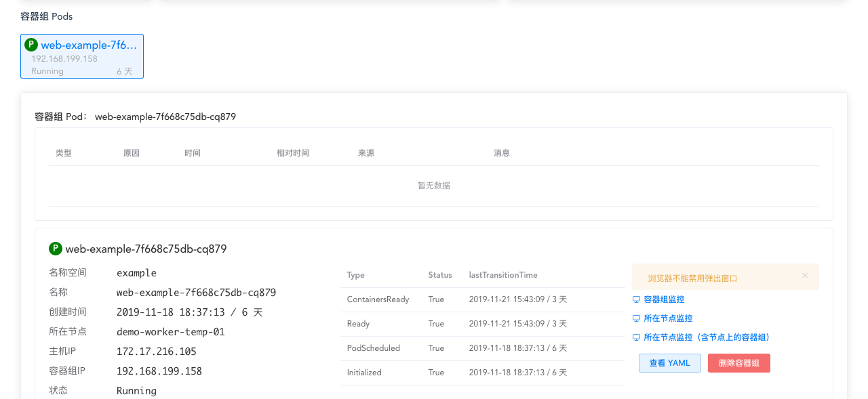Image resolution: width=868 pixels, height=399 pixels.
Task: Open 所在节点监控 node monitoring
Action: pyautogui.click(x=667, y=318)
